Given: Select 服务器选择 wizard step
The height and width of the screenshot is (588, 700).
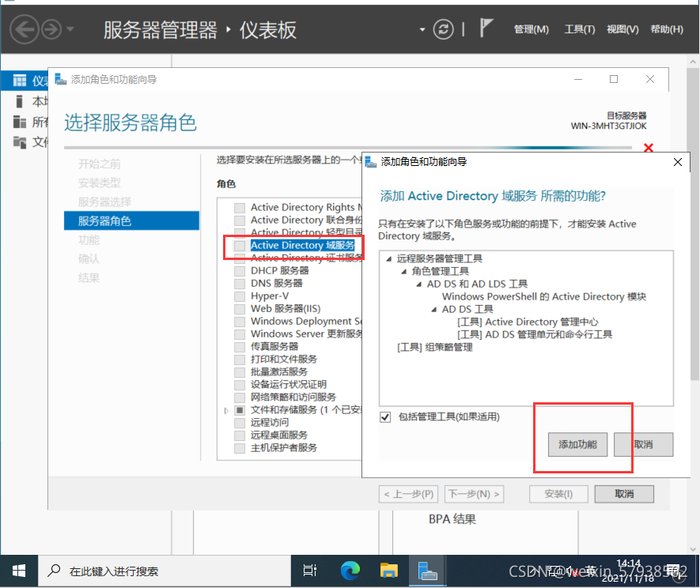Looking at the screenshot, I should [105, 202].
